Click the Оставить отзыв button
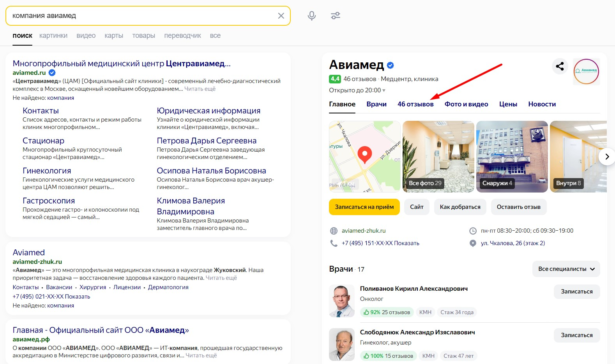This screenshot has height=364, width=615. pos(519,207)
